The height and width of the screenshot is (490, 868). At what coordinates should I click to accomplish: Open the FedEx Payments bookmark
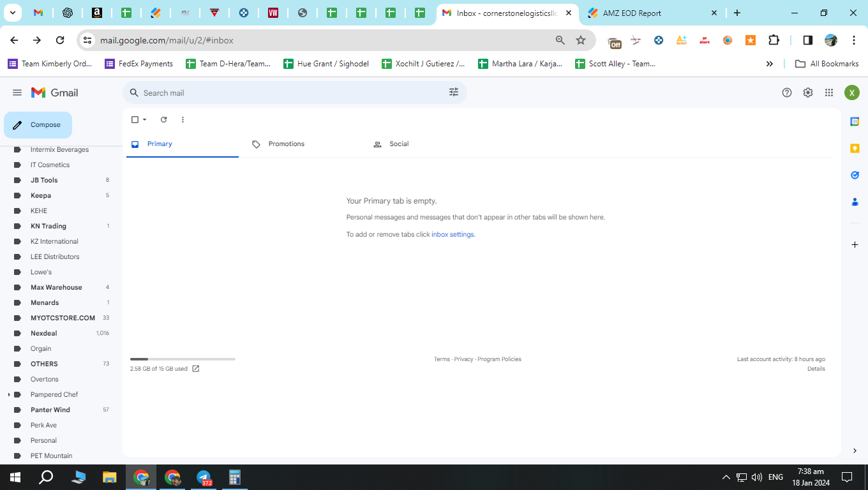pyautogui.click(x=139, y=64)
